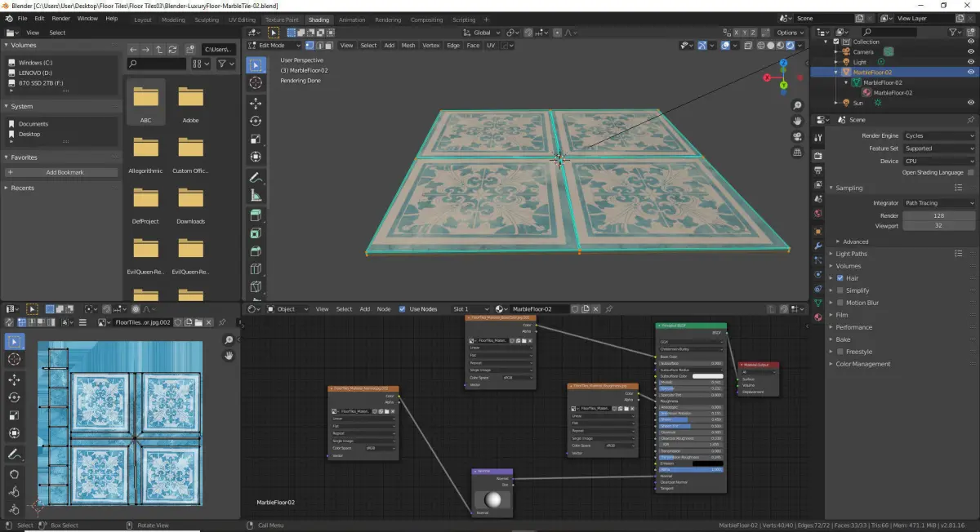This screenshot has height=532, width=980.
Task: Click the viewport Options button
Action: (x=790, y=33)
